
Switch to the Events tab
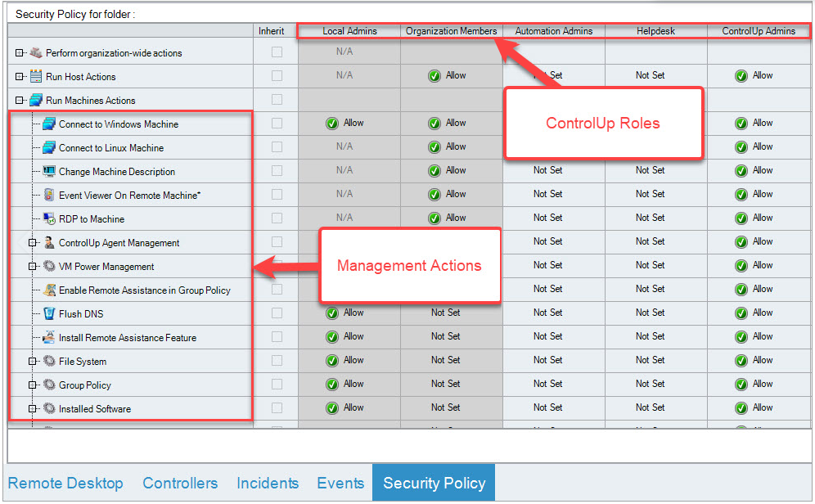[x=340, y=483]
